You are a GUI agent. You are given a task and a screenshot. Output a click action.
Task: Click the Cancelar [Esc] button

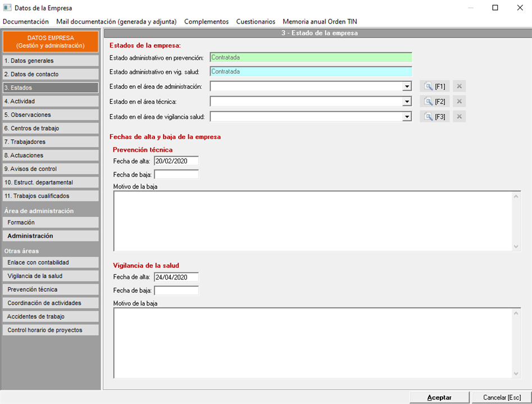click(502, 397)
